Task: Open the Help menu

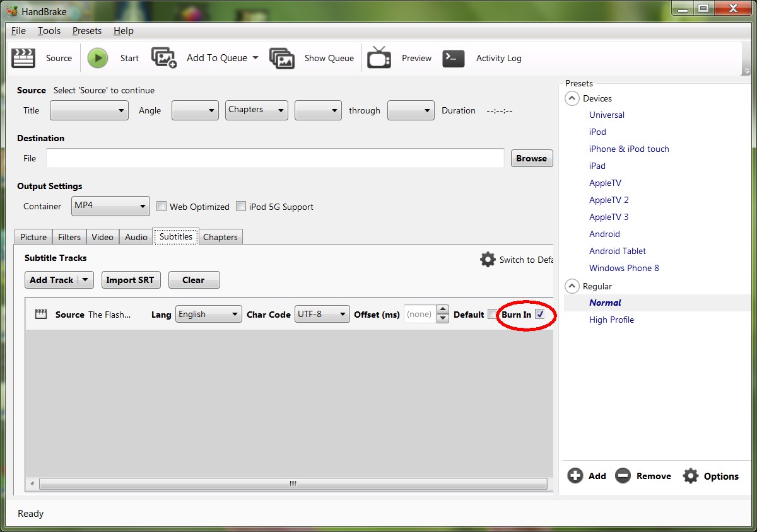Action: click(124, 30)
